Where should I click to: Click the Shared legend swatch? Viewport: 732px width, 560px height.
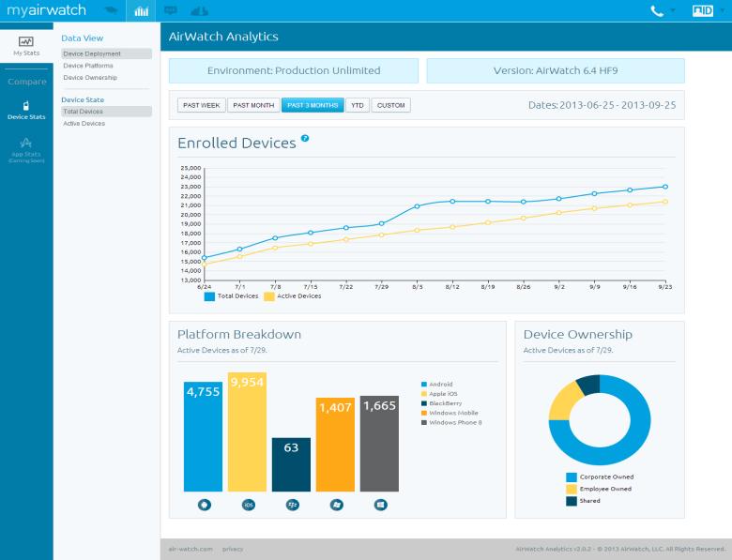(572, 501)
